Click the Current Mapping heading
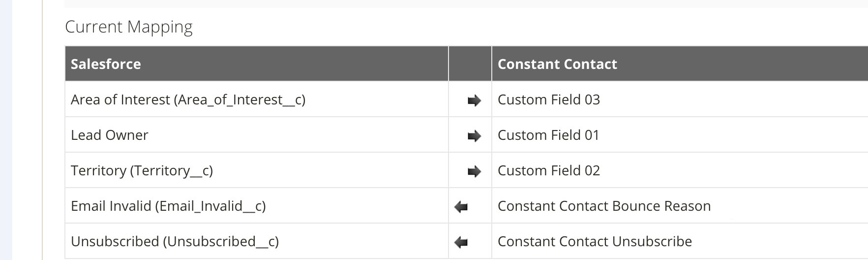Screen dimensions: 868x260 pyautogui.click(x=129, y=27)
